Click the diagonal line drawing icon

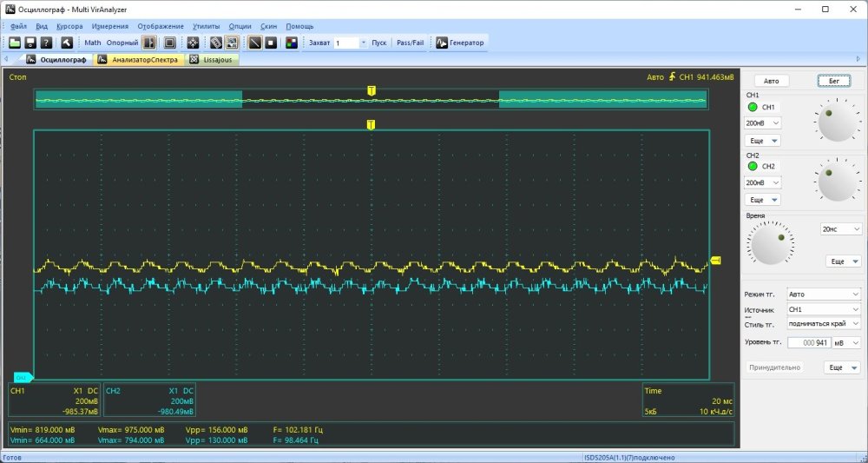pyautogui.click(x=255, y=43)
